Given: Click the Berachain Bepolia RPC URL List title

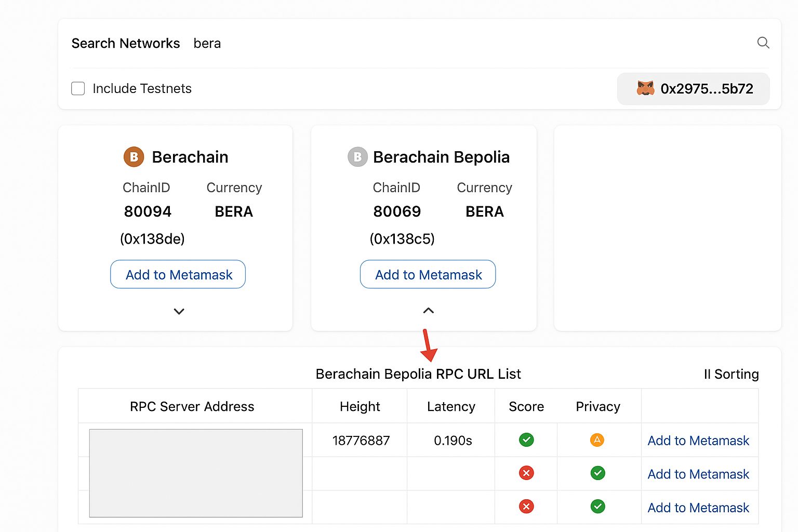Looking at the screenshot, I should pos(418,374).
